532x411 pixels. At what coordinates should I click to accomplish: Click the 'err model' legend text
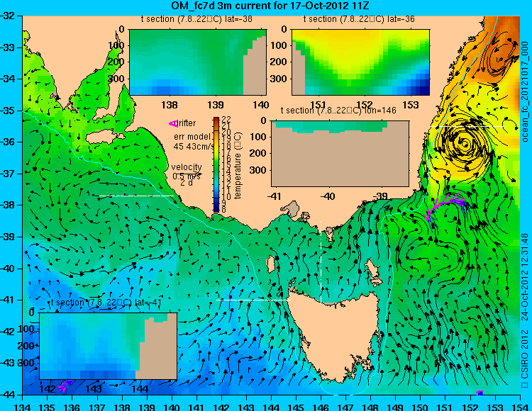[x=192, y=137]
